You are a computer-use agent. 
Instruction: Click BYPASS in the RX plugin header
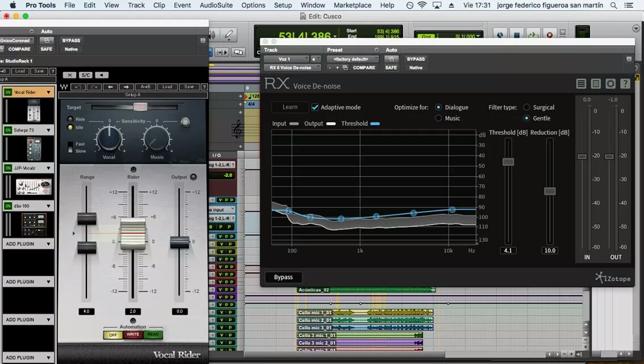point(416,59)
